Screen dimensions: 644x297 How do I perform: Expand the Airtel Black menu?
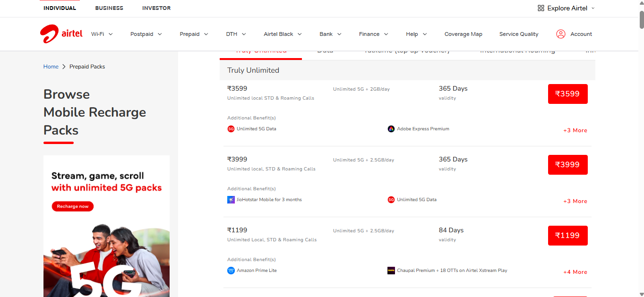click(x=283, y=34)
